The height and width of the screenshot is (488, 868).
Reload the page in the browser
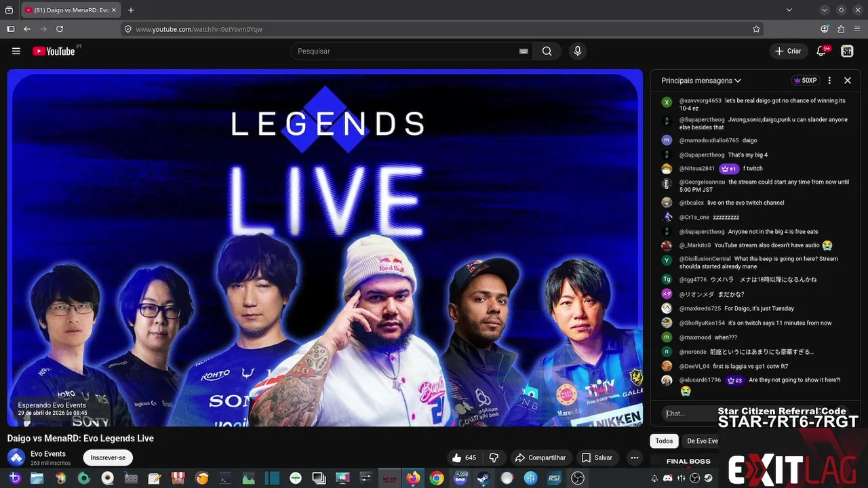tap(60, 29)
